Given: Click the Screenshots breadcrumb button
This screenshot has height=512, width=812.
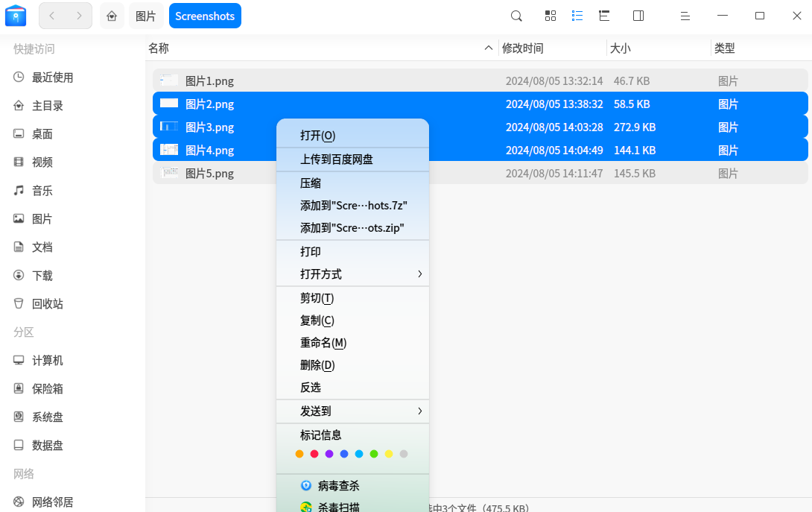Looking at the screenshot, I should pyautogui.click(x=205, y=16).
